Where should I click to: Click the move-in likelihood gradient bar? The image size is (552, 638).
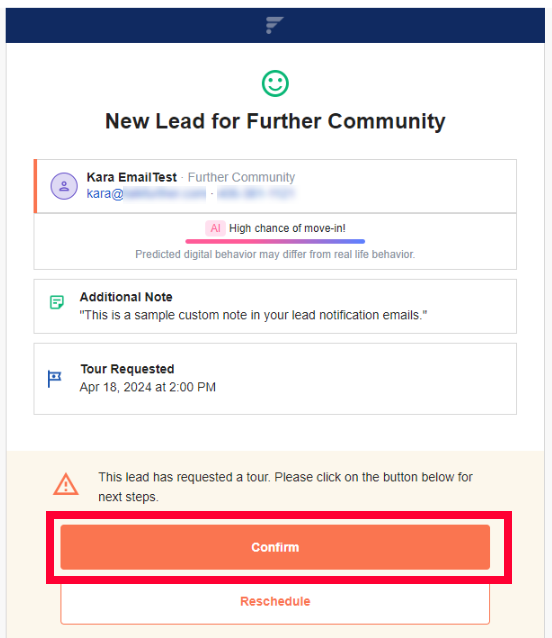pyautogui.click(x=275, y=242)
